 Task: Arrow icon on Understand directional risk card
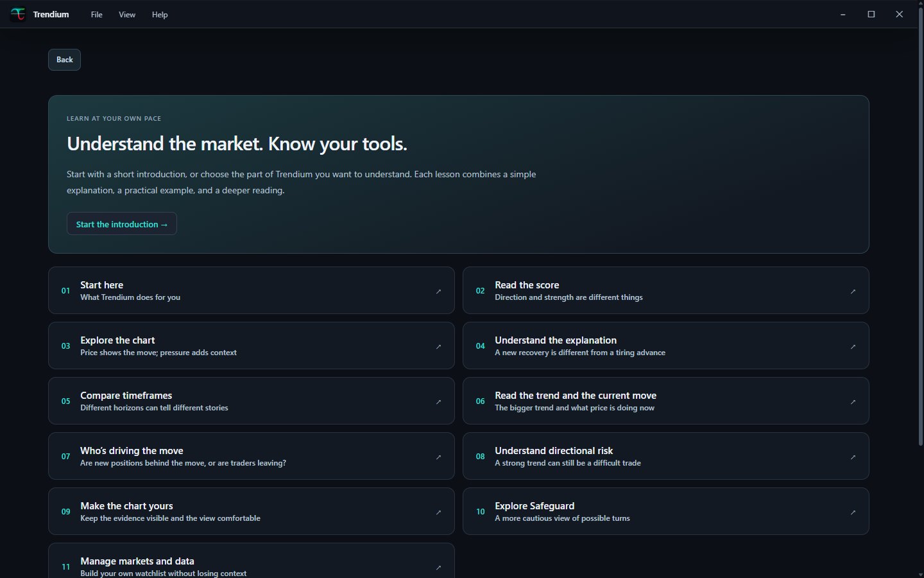point(853,457)
